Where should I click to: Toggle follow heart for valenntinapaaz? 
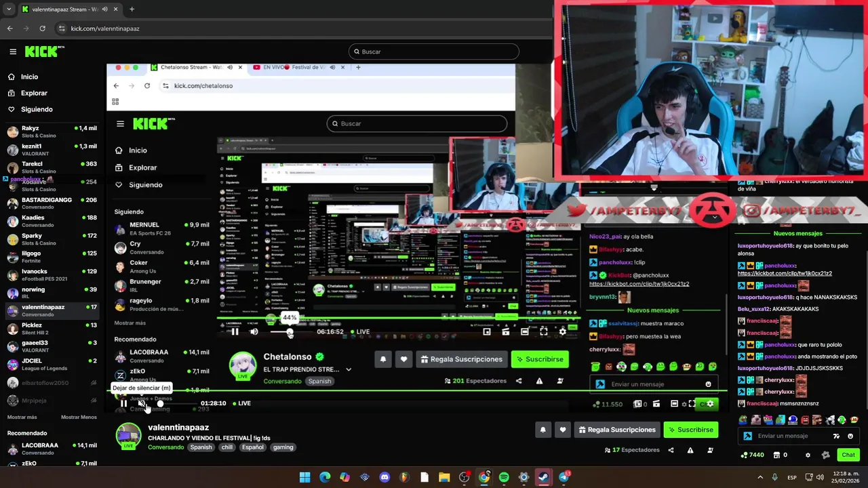coord(562,430)
